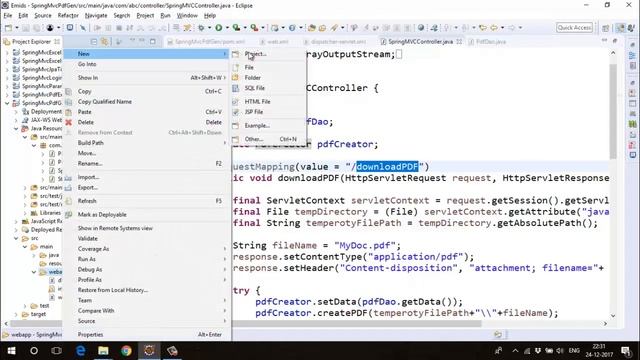Select the main folder in tree
Image resolution: width=640 pixels, height=360 pixels.
pyautogui.click(x=42, y=247)
